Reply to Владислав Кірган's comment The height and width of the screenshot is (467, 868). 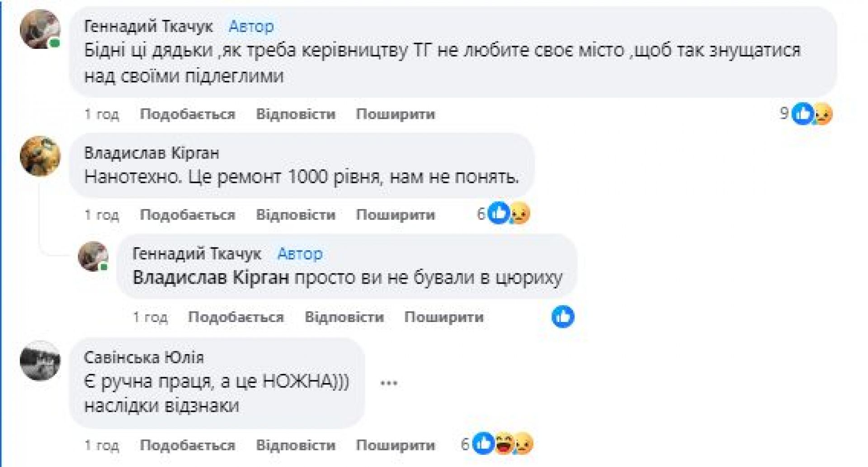pyautogui.click(x=296, y=215)
